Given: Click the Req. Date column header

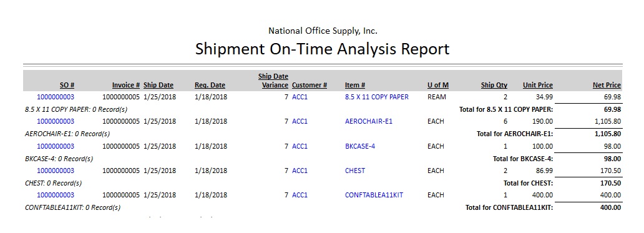Looking at the screenshot, I should point(210,85).
